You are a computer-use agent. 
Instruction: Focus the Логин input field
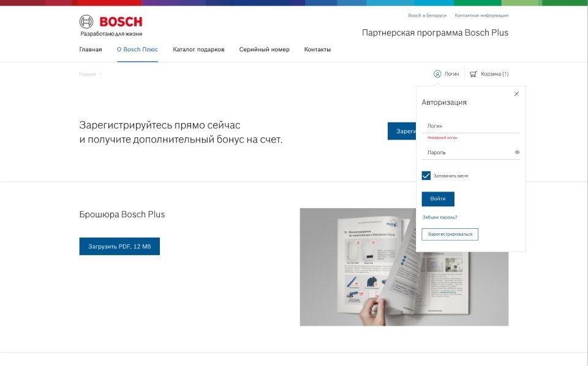pos(470,126)
